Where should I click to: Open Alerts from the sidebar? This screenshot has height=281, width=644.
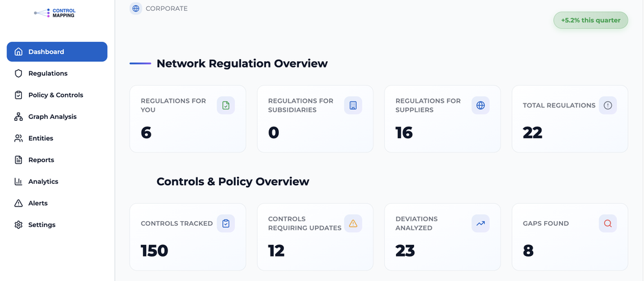(38, 203)
